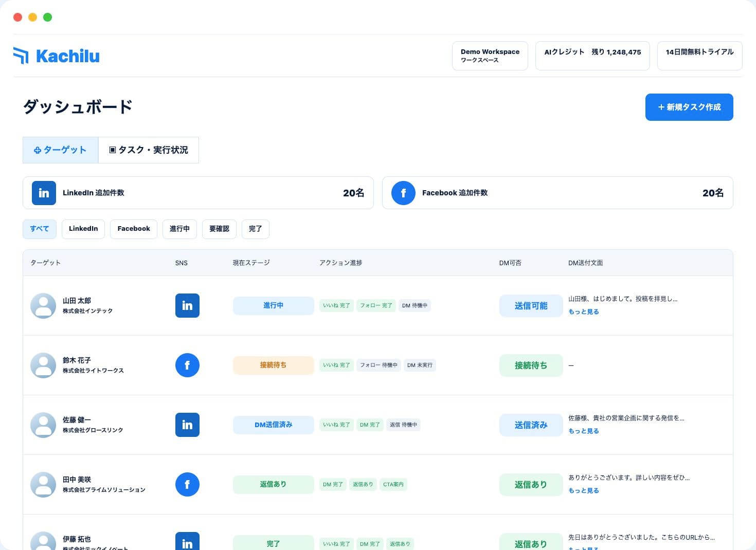Click the 送信可能 badge for 山田 太郎

click(531, 306)
